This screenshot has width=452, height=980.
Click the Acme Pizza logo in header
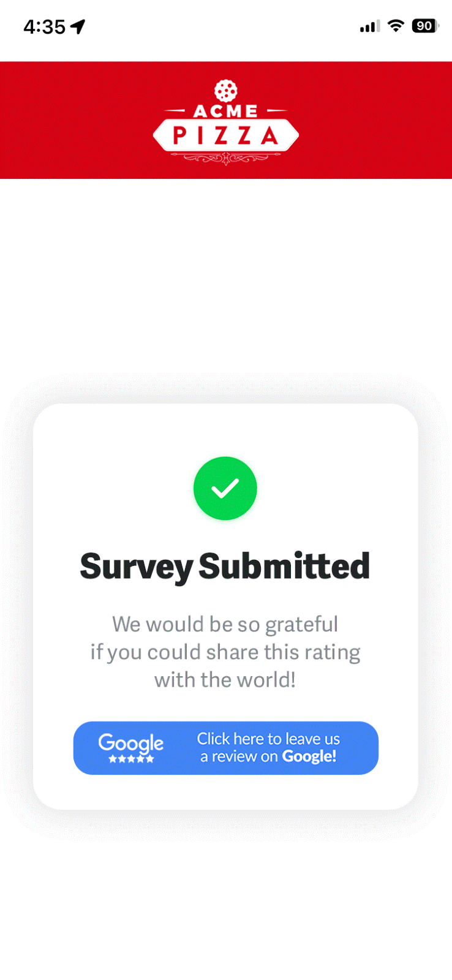coord(226,123)
